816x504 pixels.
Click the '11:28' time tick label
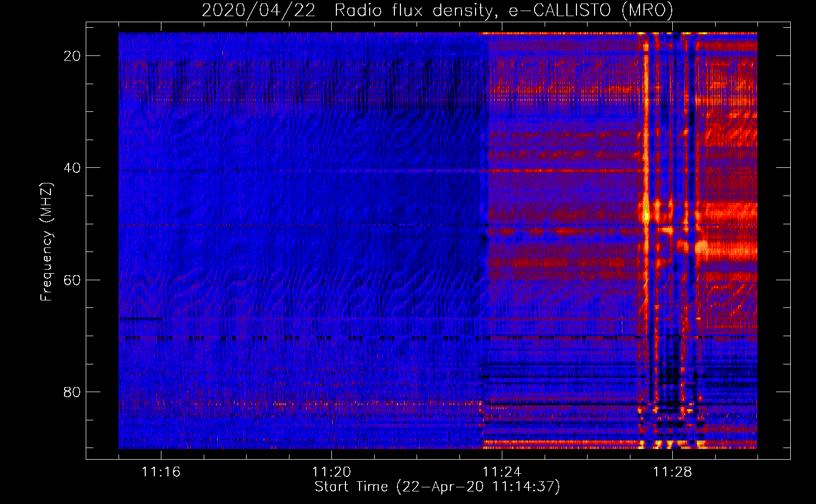tap(672, 472)
